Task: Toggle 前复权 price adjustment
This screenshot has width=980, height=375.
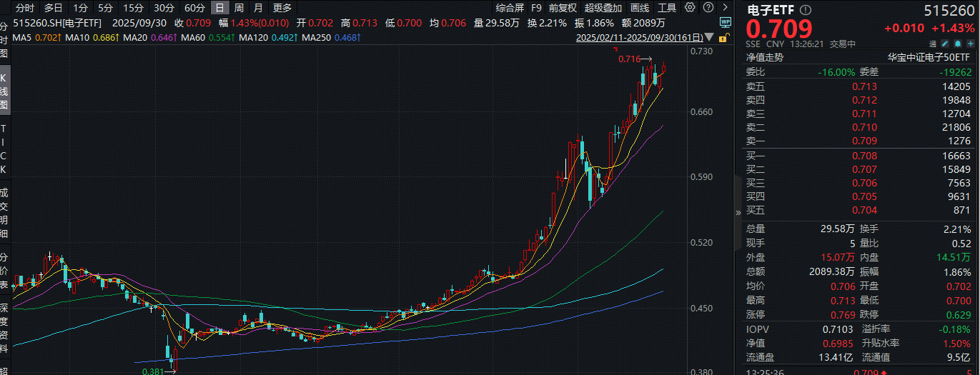Action: coord(563,8)
